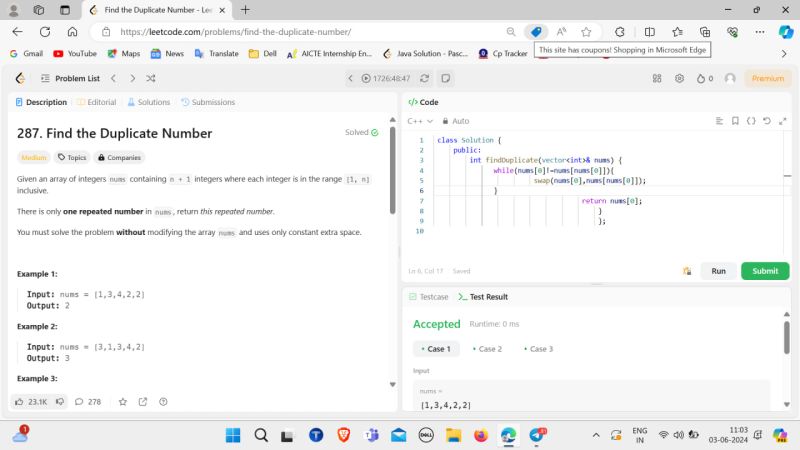The height and width of the screenshot is (450, 800).
Task: Click the debugger icon beside Run
Action: 687,271
